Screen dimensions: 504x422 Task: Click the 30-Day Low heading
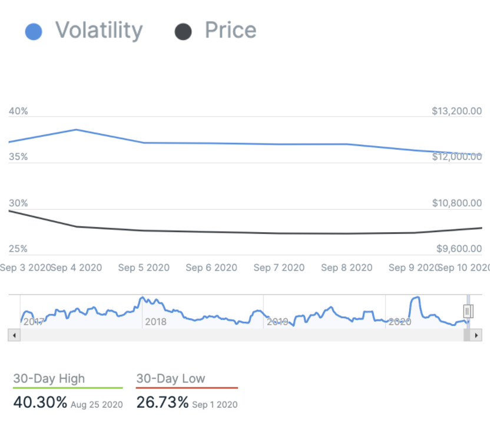point(171,378)
